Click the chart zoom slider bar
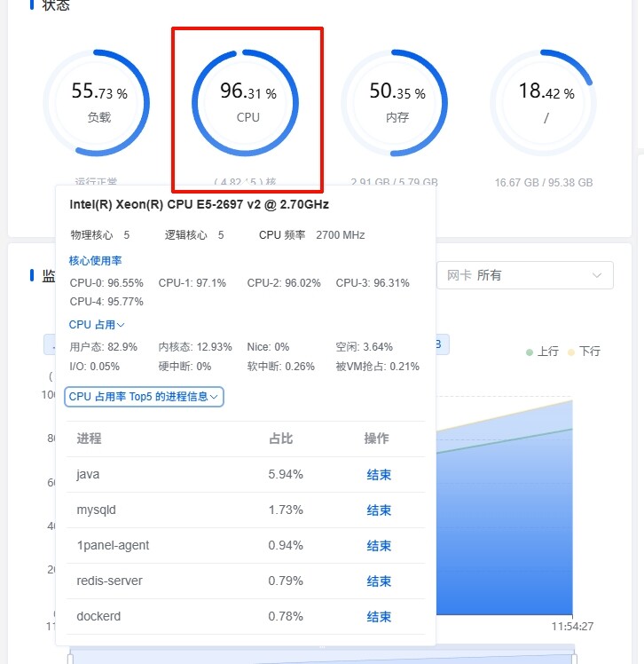This screenshot has width=644, height=664. (x=321, y=657)
